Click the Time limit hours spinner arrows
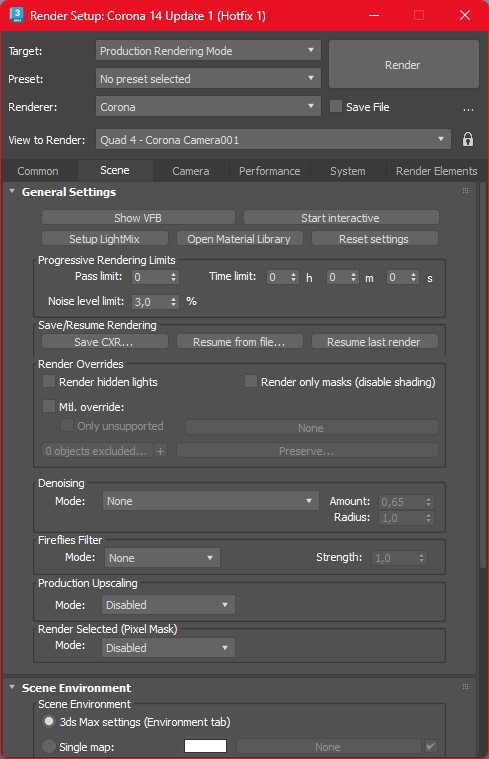489x759 pixels. point(293,277)
